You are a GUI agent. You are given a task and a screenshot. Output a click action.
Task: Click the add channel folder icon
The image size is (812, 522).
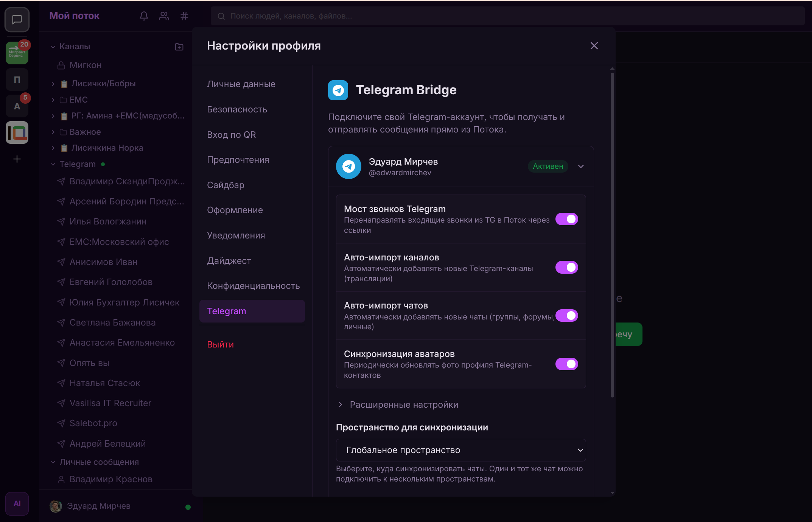(x=179, y=47)
